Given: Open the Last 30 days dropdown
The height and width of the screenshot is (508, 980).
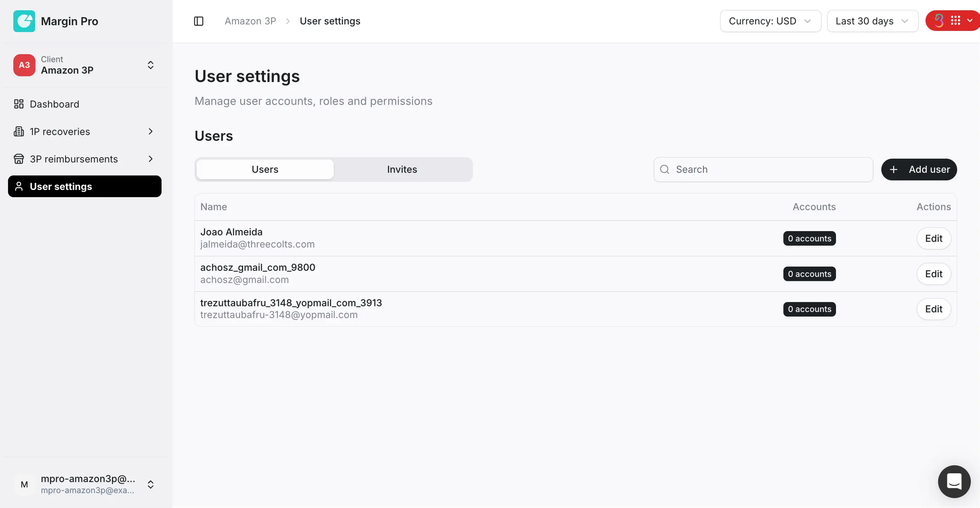Looking at the screenshot, I should (872, 21).
